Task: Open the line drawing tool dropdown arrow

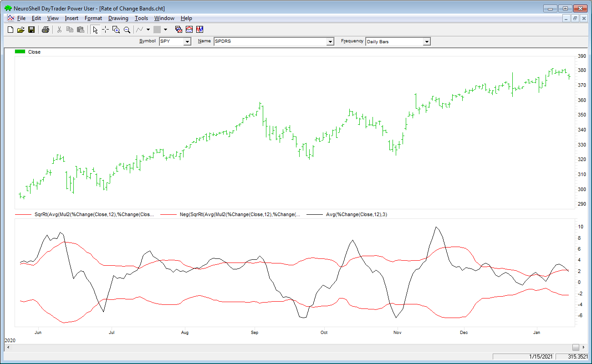Action: (x=148, y=30)
